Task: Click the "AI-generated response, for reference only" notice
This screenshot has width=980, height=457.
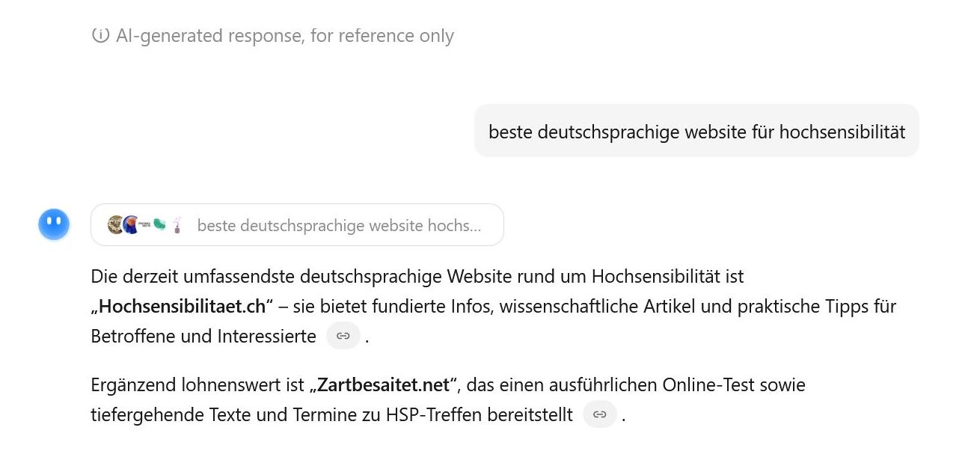Action: click(x=285, y=36)
